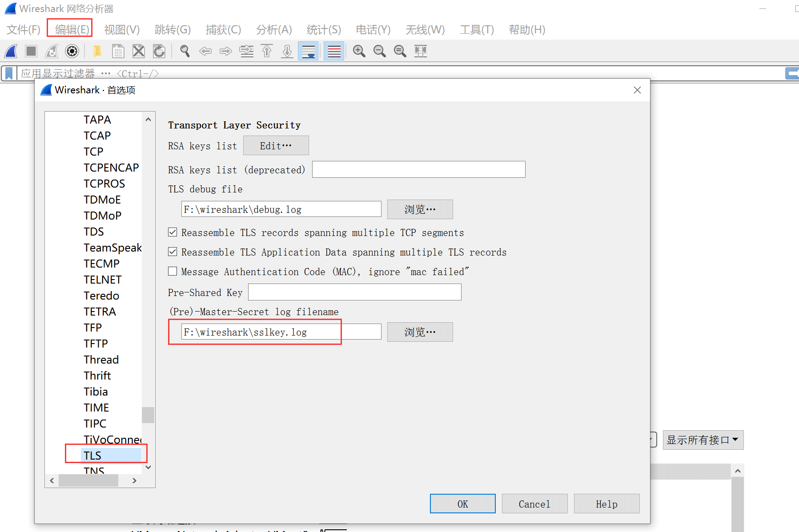Image resolution: width=799 pixels, height=532 pixels.
Task: Toggle Reassemble TLS records spanning TCP segments
Action: click(x=173, y=232)
